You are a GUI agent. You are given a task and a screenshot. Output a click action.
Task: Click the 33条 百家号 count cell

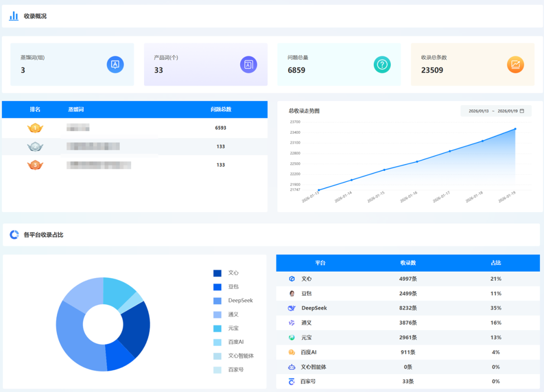click(x=408, y=381)
